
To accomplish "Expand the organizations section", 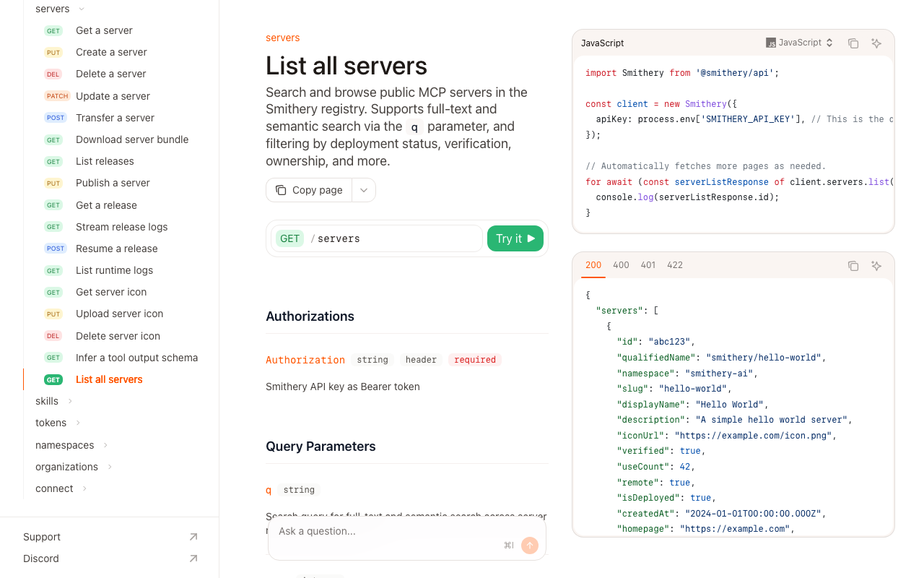I will point(110,467).
